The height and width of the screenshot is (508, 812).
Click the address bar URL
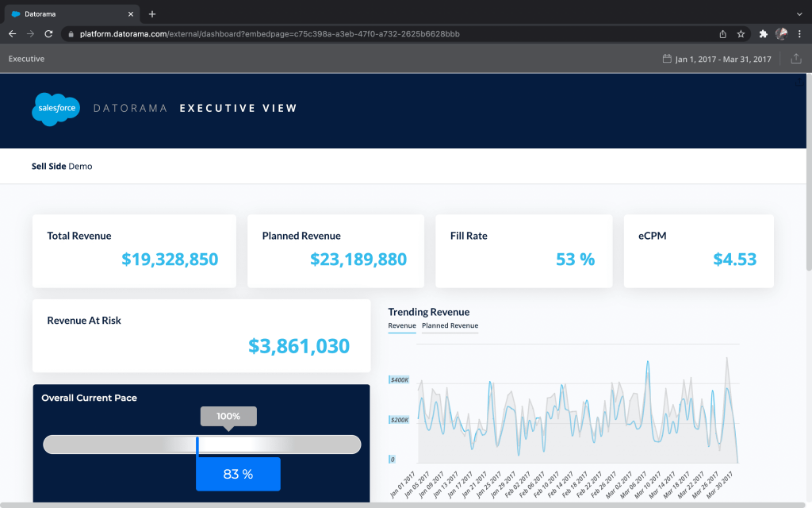(x=270, y=34)
